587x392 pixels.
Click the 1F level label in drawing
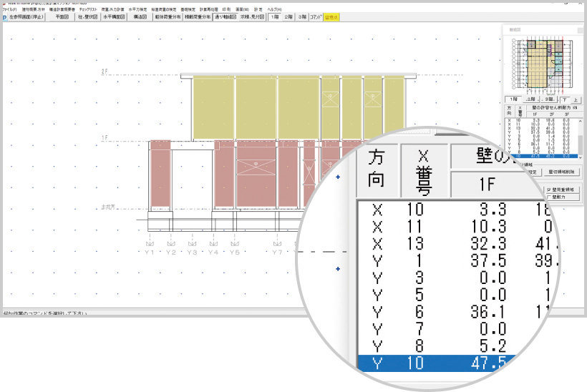(x=105, y=138)
